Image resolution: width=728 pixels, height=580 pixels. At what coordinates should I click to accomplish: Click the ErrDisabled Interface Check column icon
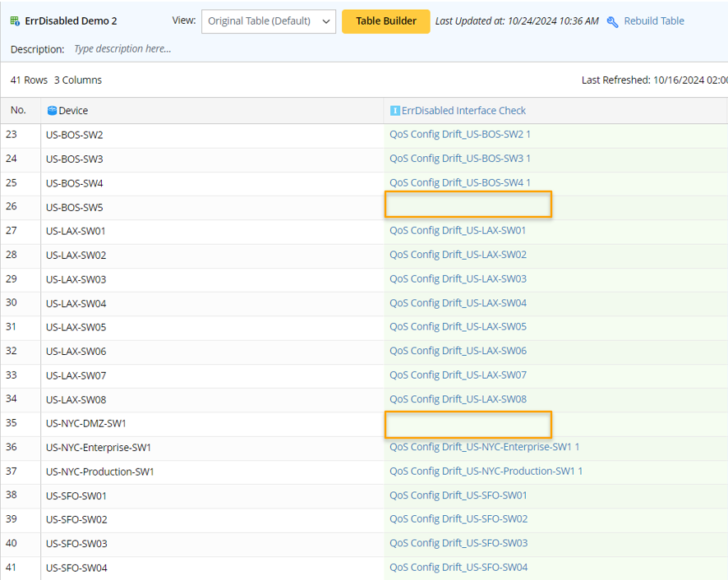(x=394, y=111)
